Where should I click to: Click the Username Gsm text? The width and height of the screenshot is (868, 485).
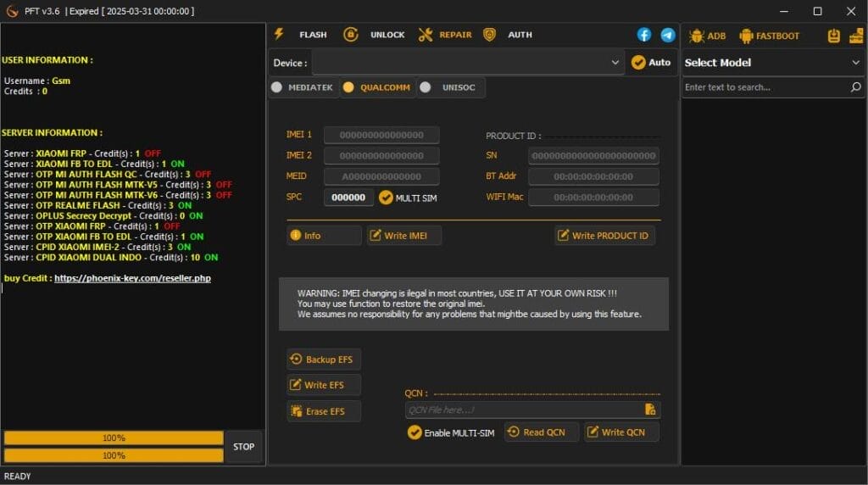pyautogui.click(x=37, y=81)
